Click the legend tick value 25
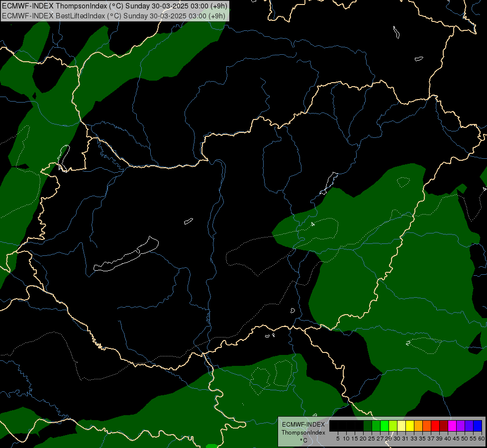Viewport: 487px width, 448px height. 372,439
